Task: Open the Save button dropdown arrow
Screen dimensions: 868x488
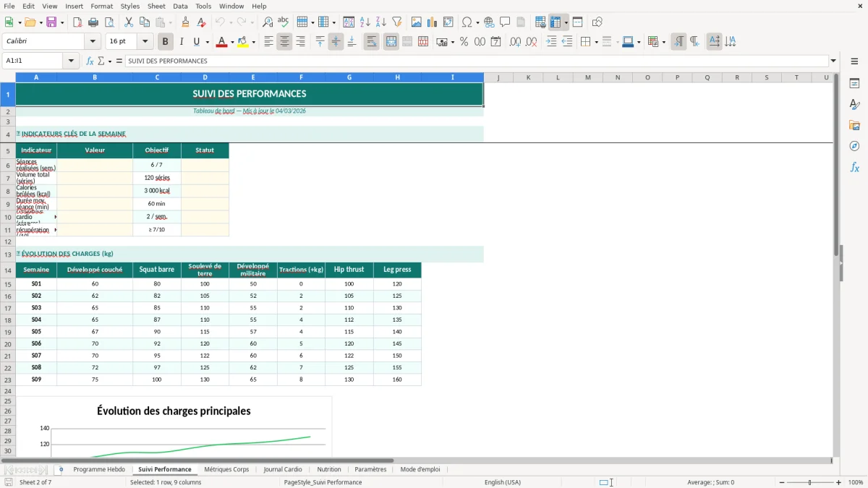Action: (x=62, y=22)
